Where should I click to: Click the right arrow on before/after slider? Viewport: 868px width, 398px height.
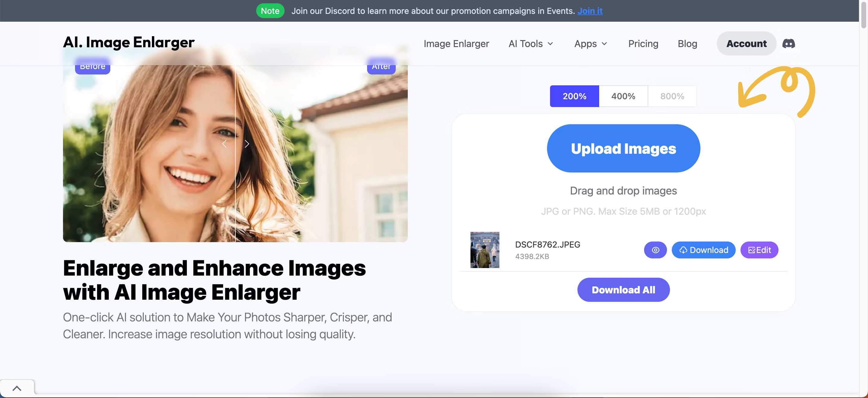pyautogui.click(x=247, y=144)
